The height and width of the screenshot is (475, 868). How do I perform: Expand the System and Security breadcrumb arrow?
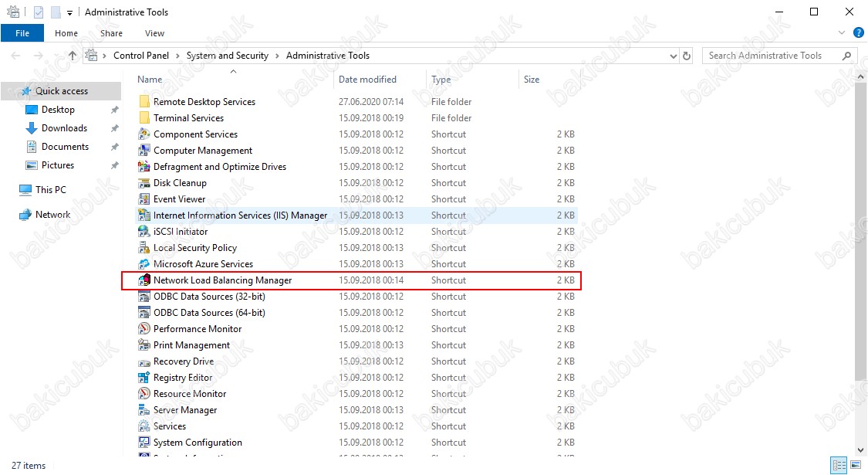(x=277, y=56)
